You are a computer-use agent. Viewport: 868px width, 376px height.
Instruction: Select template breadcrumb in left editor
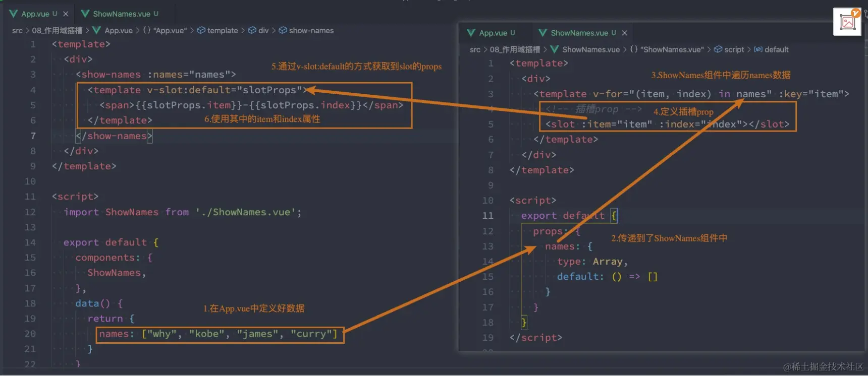point(218,31)
